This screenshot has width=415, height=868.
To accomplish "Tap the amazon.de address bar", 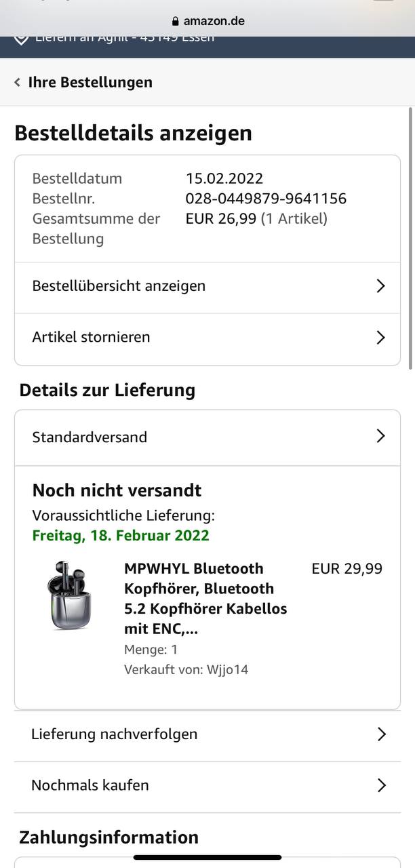I will click(x=207, y=21).
